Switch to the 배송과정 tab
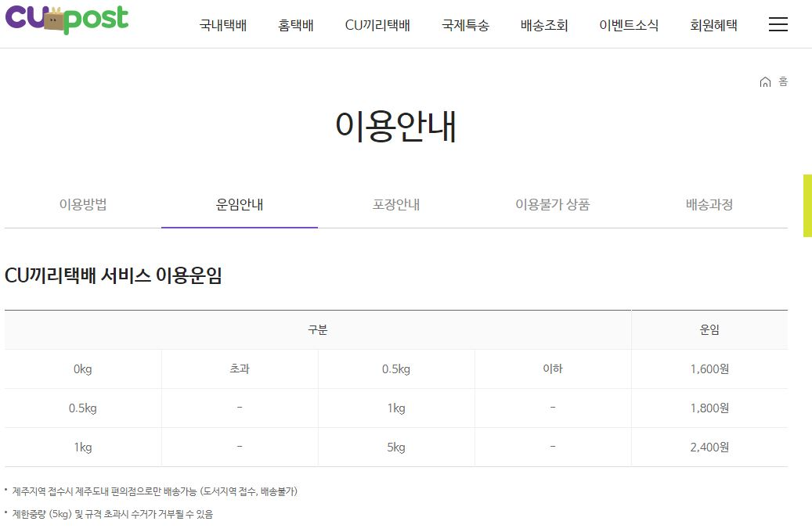Viewport: 812px width, 532px height. pos(709,204)
